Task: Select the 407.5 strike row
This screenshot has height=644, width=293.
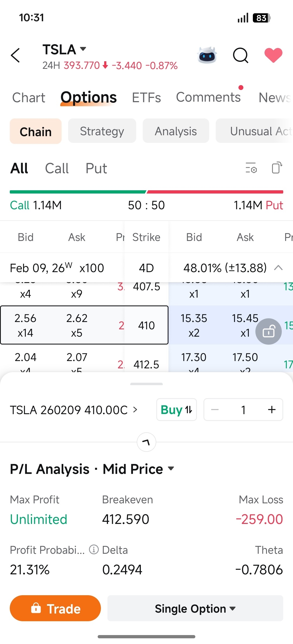Action: coord(146,287)
